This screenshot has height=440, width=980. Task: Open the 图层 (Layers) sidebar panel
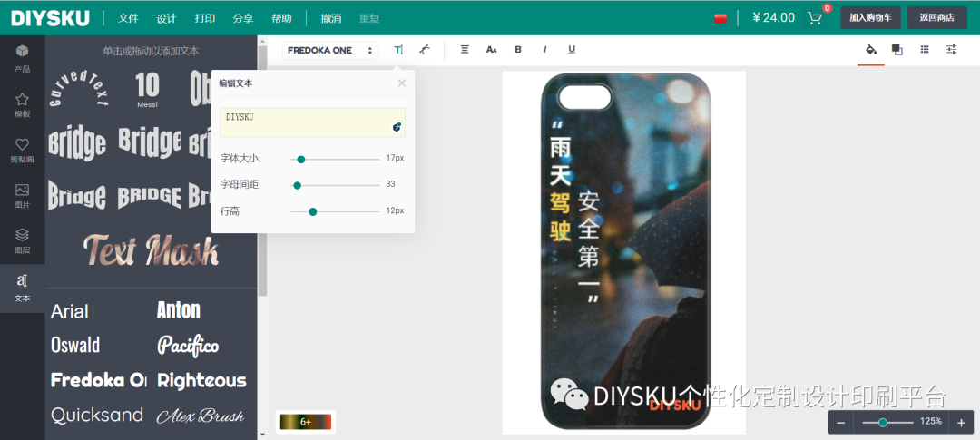coord(22,240)
